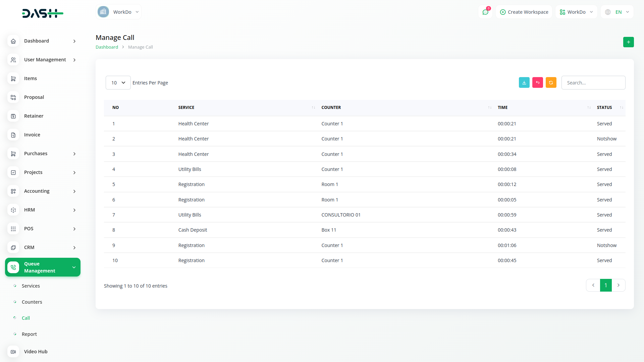Open the EN language dropdown
The height and width of the screenshot is (362, 644).
[x=618, y=12]
